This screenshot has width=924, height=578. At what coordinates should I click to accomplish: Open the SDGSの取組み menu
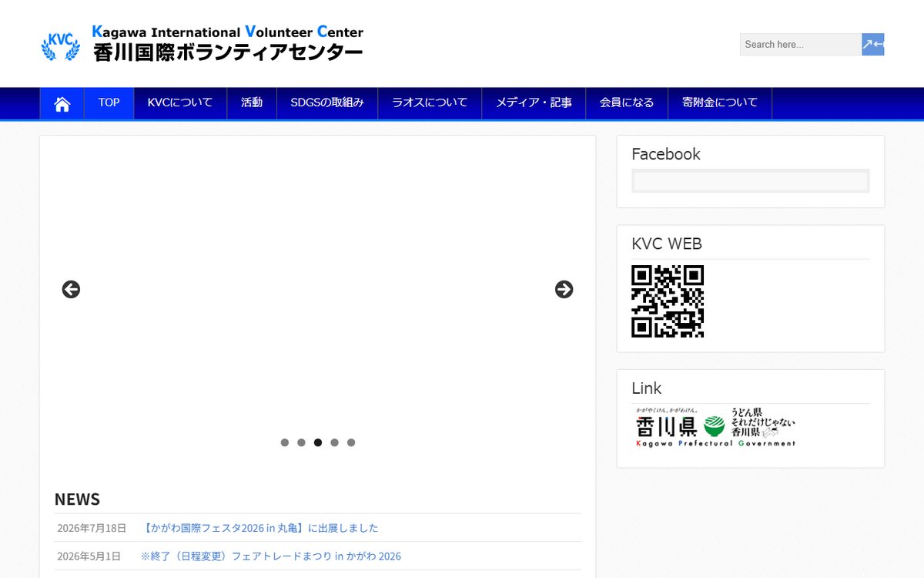327,103
